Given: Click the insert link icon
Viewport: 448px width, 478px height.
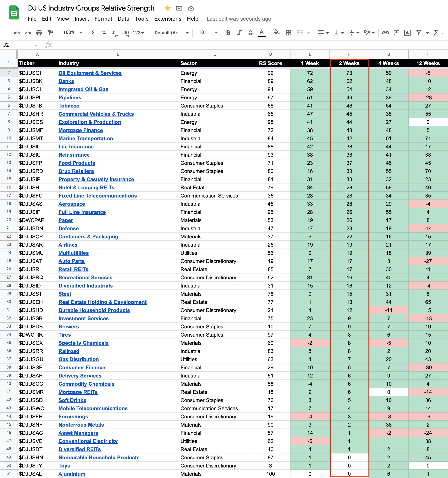Looking at the screenshot, I should (x=385, y=33).
